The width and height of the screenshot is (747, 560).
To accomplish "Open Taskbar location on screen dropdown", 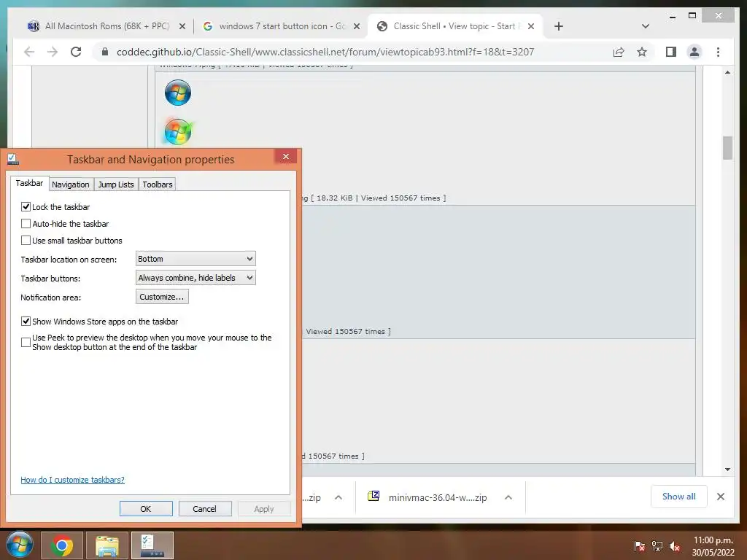I will (196, 259).
